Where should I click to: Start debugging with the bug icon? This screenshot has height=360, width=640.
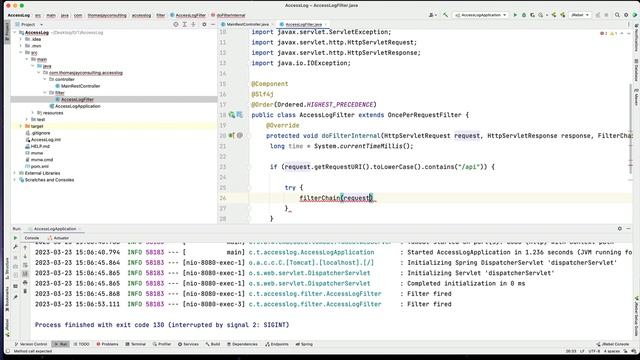tap(524, 15)
